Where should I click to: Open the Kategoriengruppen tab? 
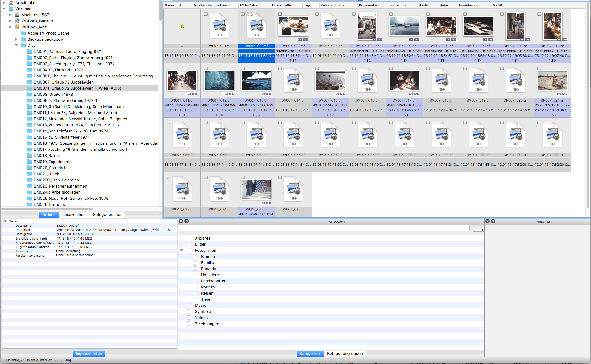pyautogui.click(x=345, y=353)
